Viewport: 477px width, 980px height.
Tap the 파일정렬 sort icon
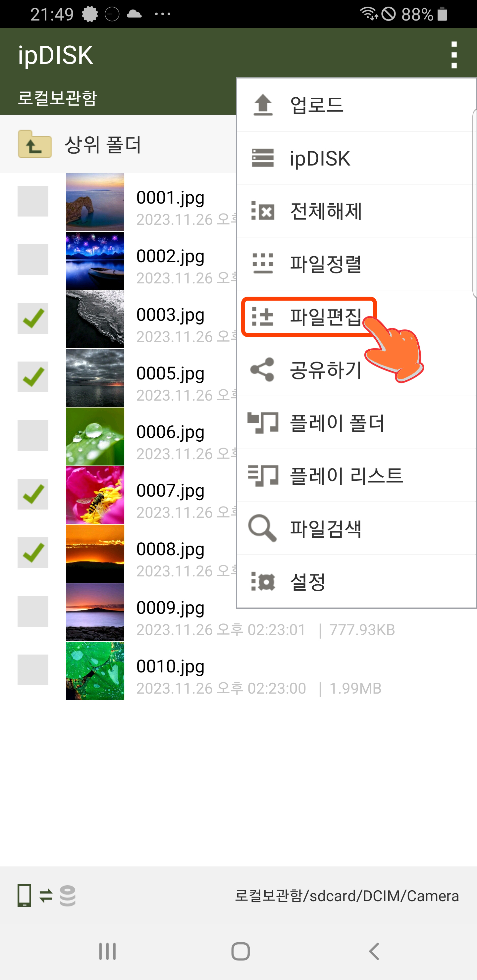263,263
